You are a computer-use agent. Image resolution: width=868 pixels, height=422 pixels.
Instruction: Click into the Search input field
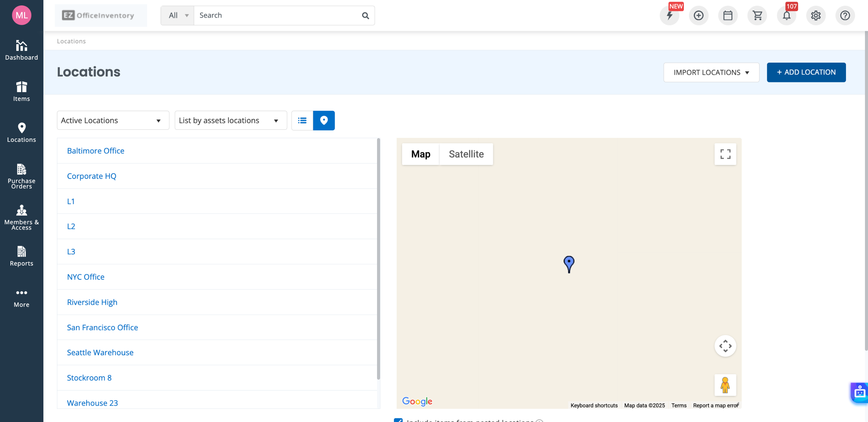pyautogui.click(x=278, y=16)
